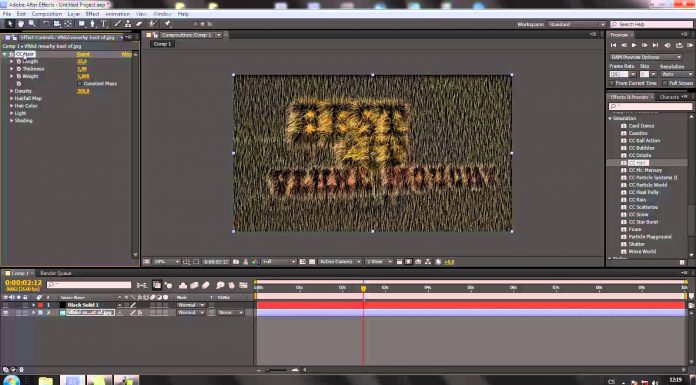696x385 pixels.
Task: Toggle the Constant Mass checkbox
Action: pyautogui.click(x=80, y=83)
